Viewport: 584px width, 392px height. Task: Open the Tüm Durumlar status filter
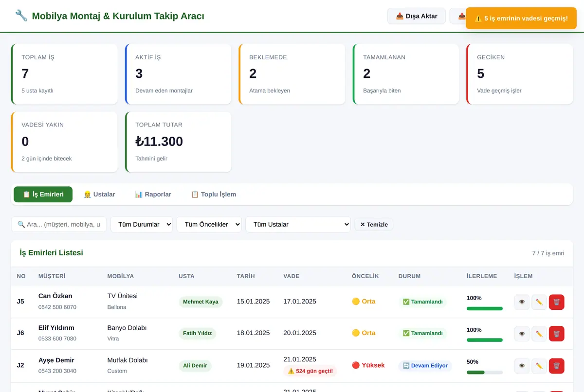pyautogui.click(x=142, y=224)
